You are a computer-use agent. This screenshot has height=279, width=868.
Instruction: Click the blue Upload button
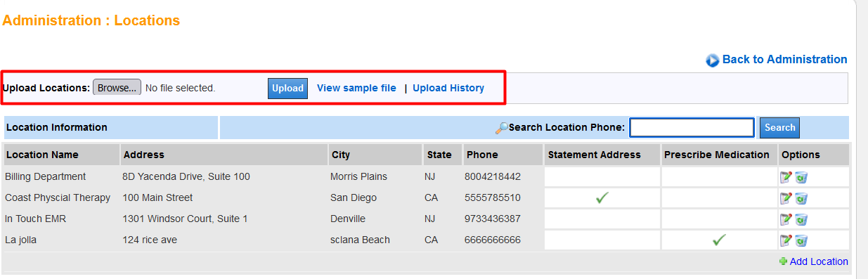pos(287,88)
